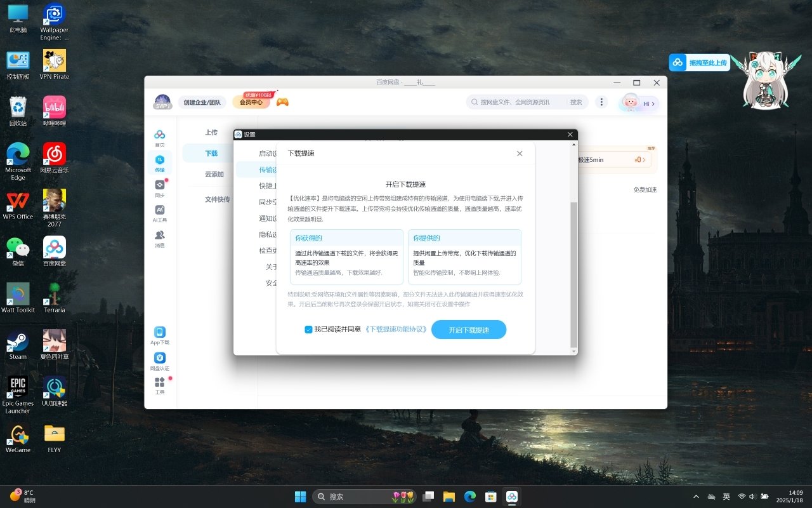The height and width of the screenshot is (508, 812).
Task: Select the 下载 download tab
Action: (x=211, y=153)
